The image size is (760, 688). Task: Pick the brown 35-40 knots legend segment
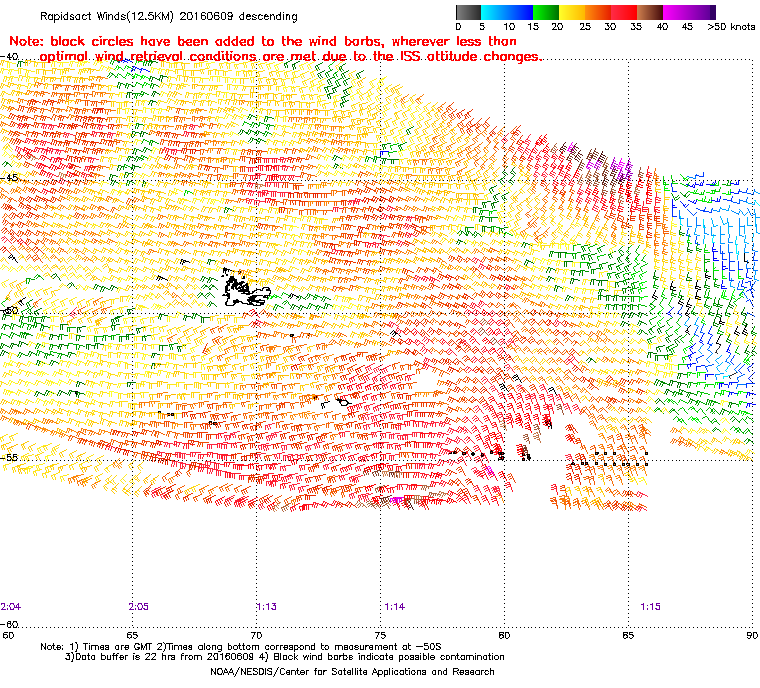tap(650, 12)
